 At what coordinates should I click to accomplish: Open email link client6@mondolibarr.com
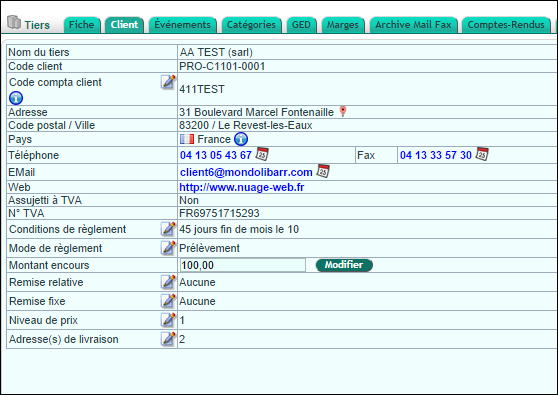tap(246, 172)
